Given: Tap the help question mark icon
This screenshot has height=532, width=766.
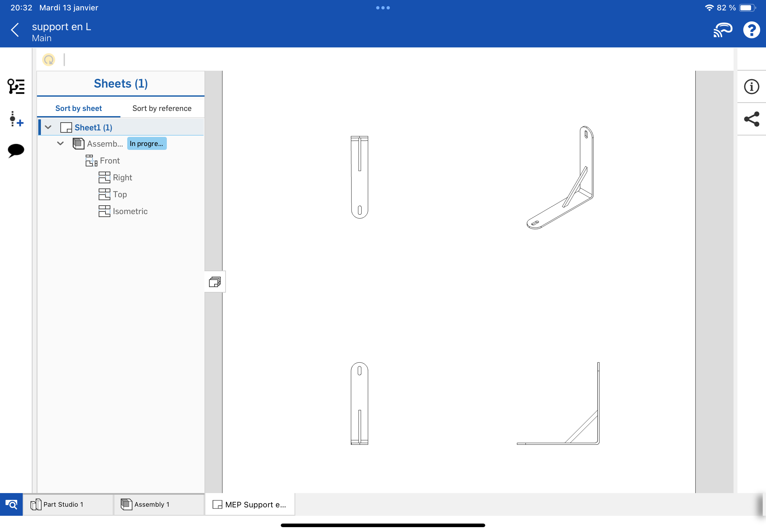Looking at the screenshot, I should tap(751, 30).
